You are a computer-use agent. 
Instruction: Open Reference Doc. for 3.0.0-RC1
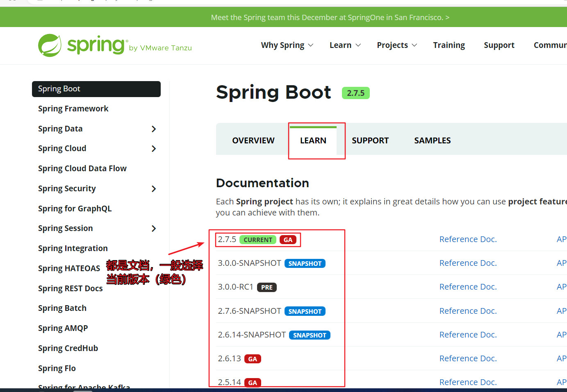point(468,287)
